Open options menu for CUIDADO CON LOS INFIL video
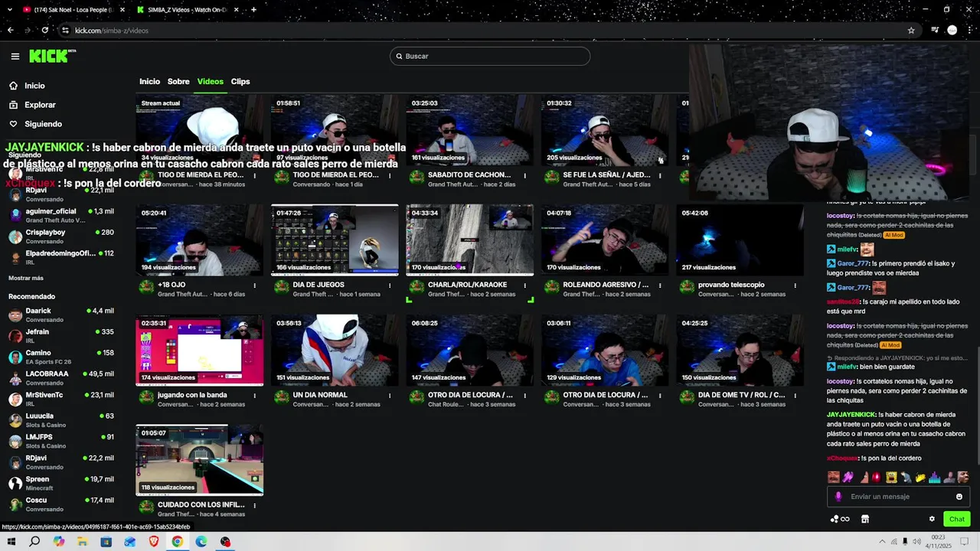980x551 pixels. pos(254,505)
